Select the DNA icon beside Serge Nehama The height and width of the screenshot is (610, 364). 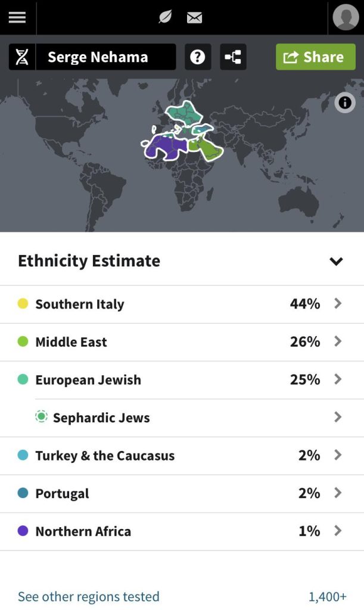(x=21, y=57)
